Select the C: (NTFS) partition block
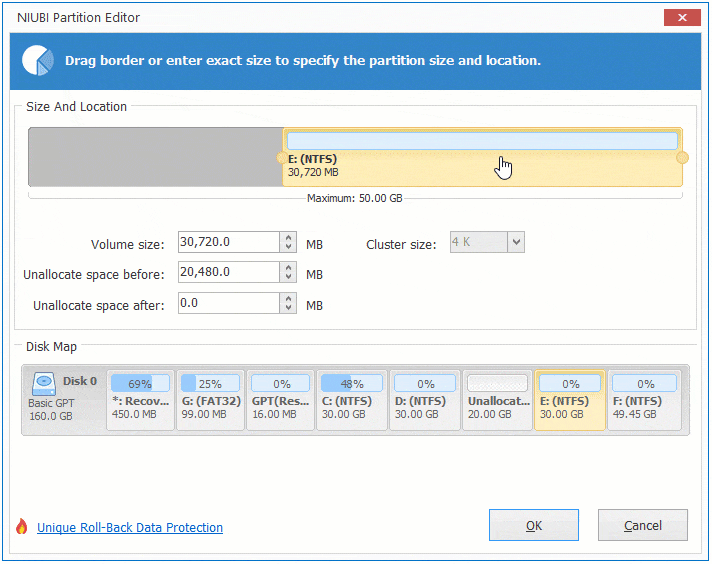 (351, 400)
